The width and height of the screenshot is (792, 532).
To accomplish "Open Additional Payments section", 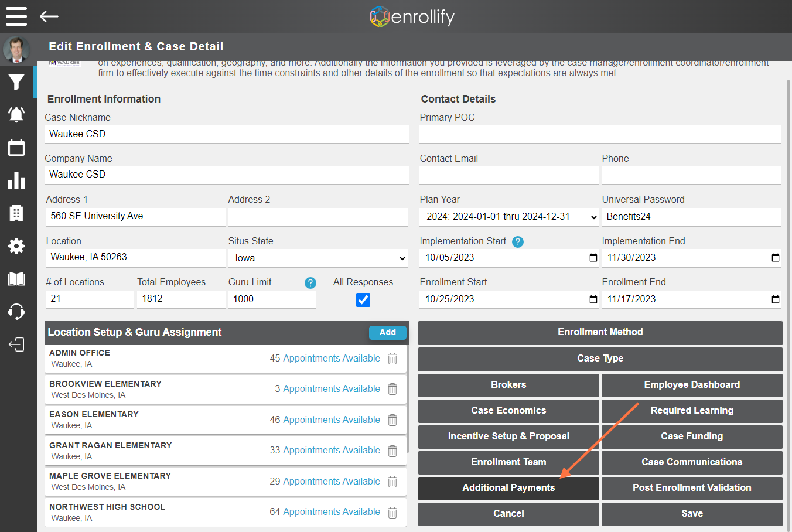I will [x=508, y=487].
